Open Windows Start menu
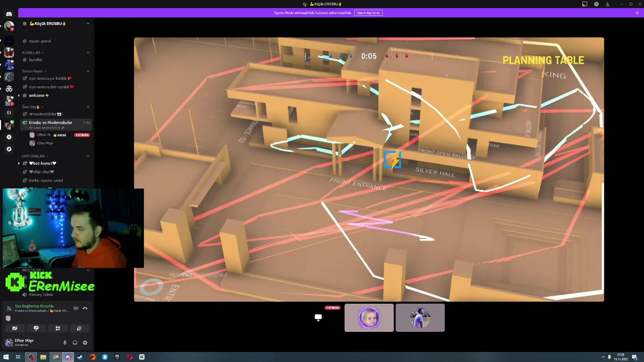 click(x=6, y=357)
